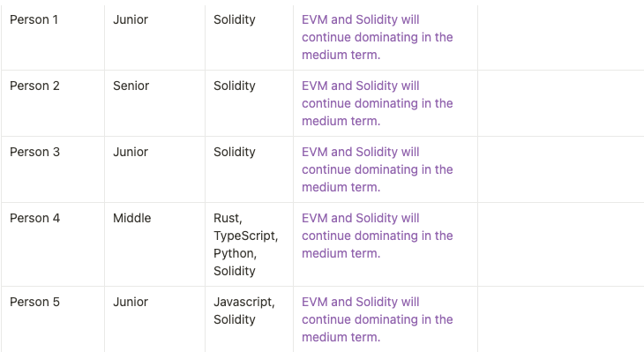Select the Person 4 name cell
The image size is (644, 352).
point(53,244)
